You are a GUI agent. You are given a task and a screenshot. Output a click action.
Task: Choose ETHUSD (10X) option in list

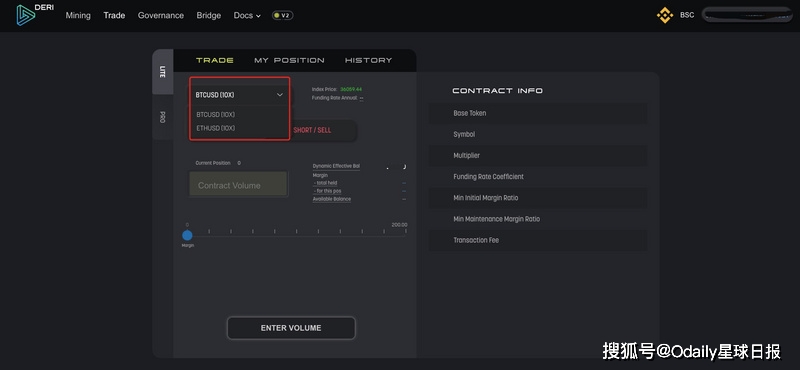(216, 128)
